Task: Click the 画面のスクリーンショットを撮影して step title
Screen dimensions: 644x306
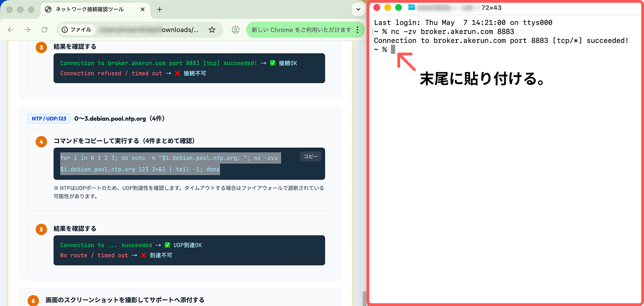Action: (x=125, y=300)
